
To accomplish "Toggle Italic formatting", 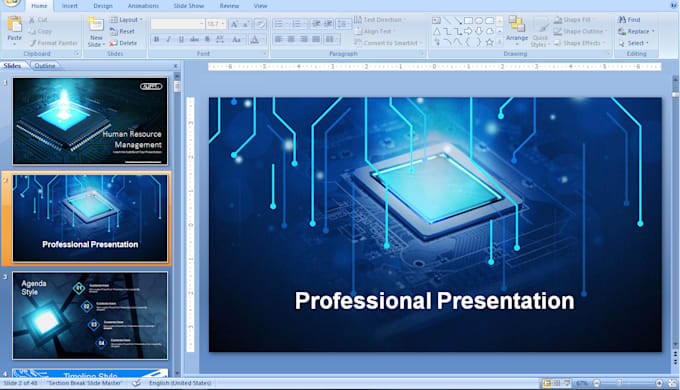I will click(x=169, y=39).
